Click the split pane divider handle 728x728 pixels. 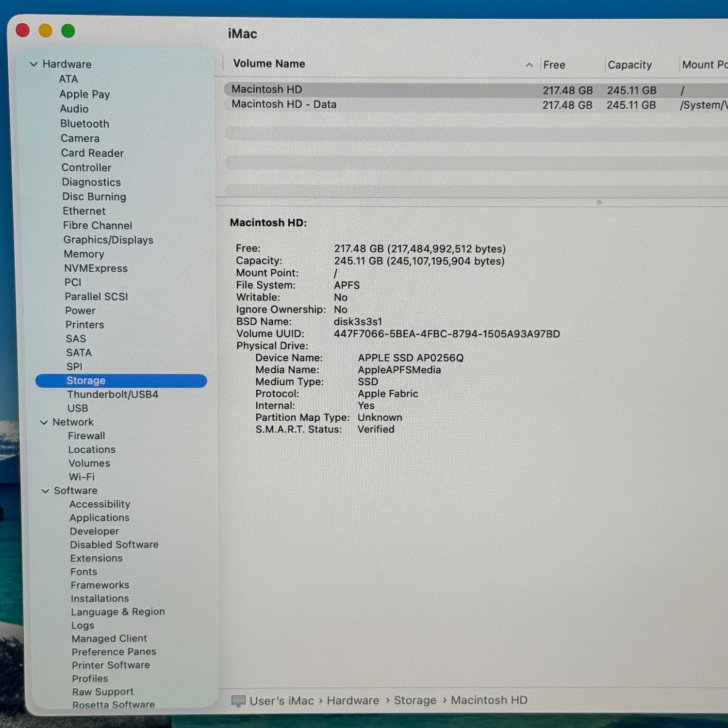tap(599, 202)
